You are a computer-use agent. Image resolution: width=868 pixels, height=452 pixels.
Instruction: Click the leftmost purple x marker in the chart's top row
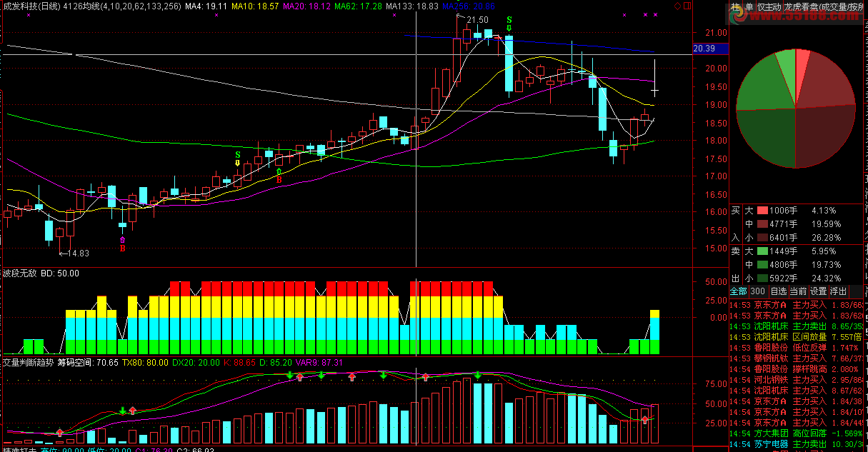[28, 14]
